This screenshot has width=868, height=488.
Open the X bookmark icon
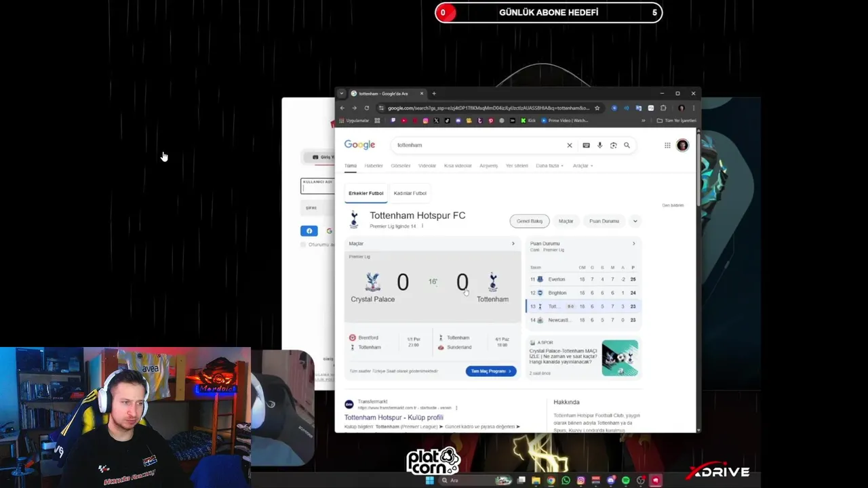click(436, 121)
